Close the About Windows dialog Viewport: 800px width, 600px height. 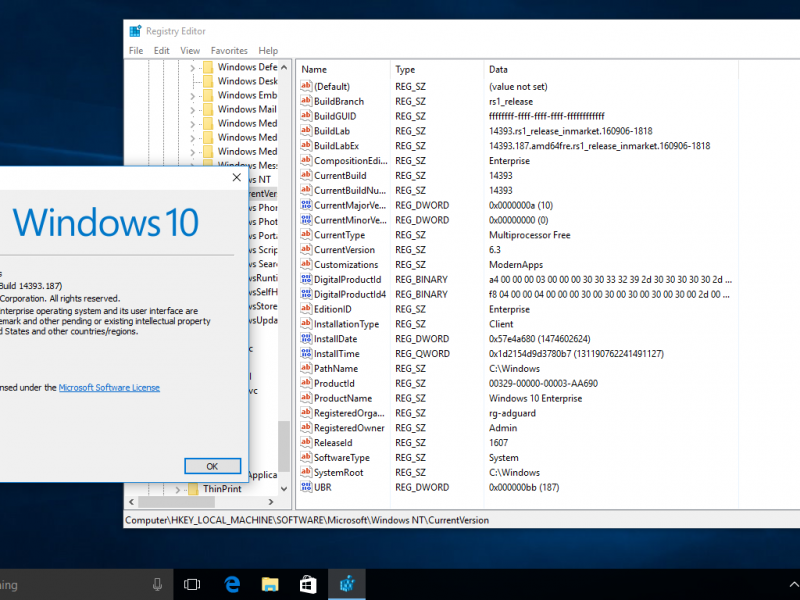(x=237, y=177)
